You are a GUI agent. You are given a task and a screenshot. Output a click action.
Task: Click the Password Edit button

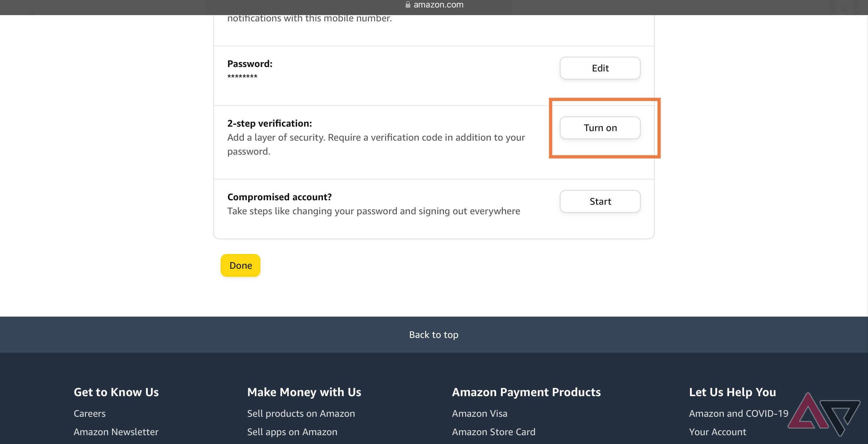(600, 67)
